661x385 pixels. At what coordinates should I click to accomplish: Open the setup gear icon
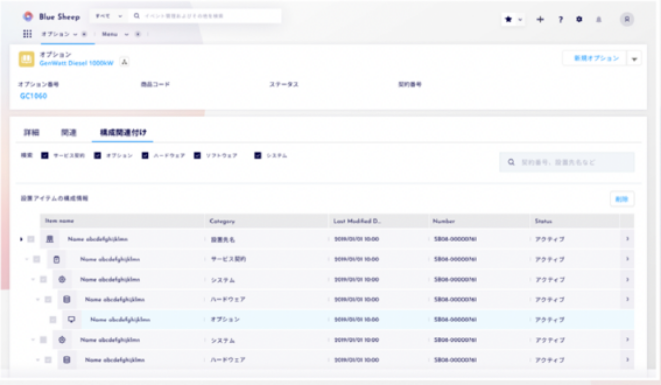point(579,19)
